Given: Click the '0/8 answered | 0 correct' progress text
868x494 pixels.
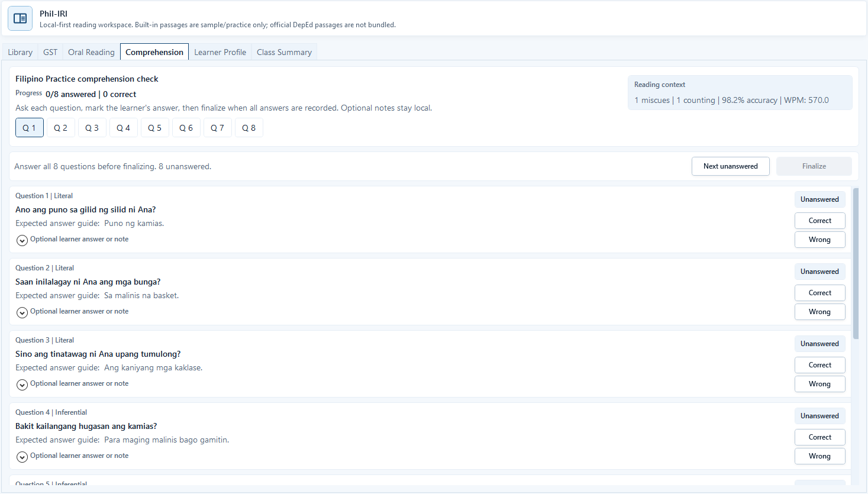Looking at the screenshot, I should (x=91, y=94).
